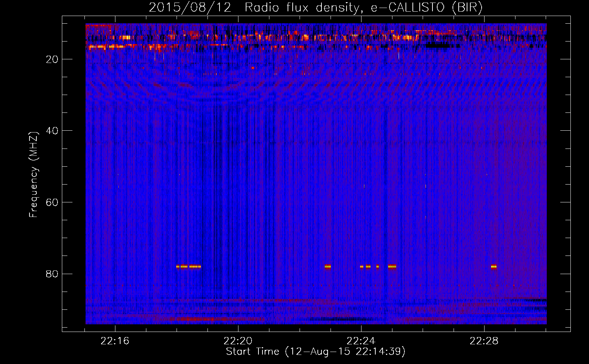Click the "Frequency (MHZ)" axis label
The image size is (589, 364).
[x=33, y=175]
